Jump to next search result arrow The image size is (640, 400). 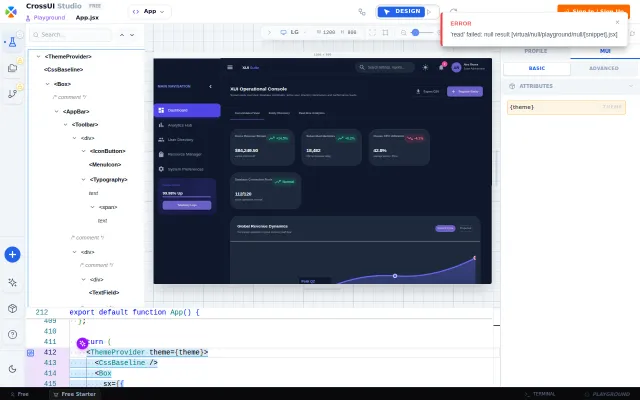132,35
